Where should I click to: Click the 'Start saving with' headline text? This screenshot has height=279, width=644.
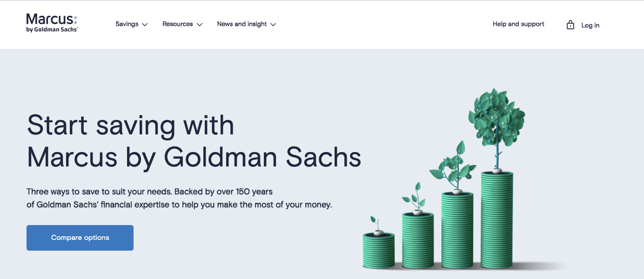click(x=130, y=125)
